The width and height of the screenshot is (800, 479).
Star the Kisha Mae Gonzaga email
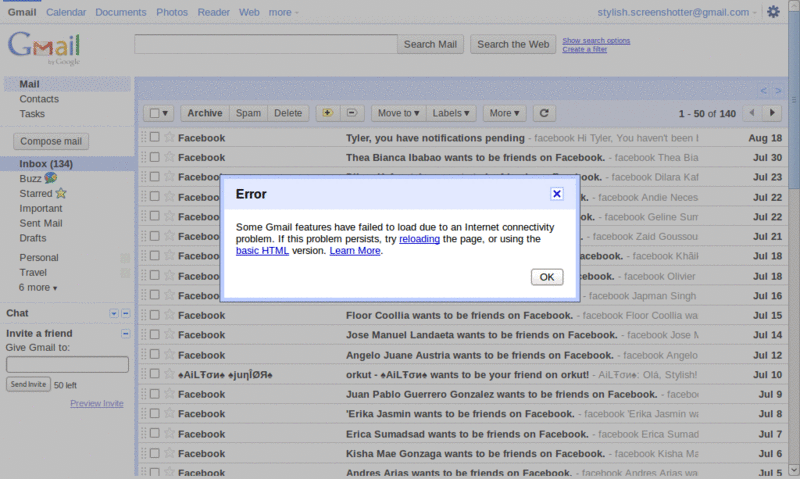(x=169, y=453)
